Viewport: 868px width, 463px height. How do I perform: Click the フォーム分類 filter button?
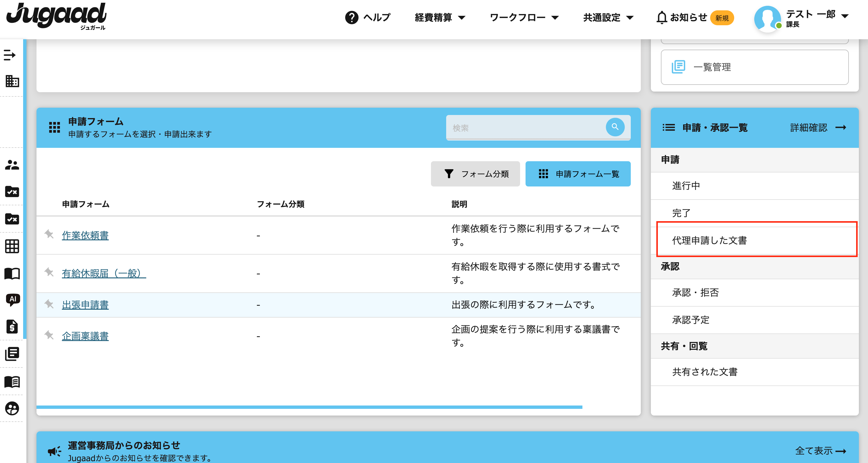point(475,174)
